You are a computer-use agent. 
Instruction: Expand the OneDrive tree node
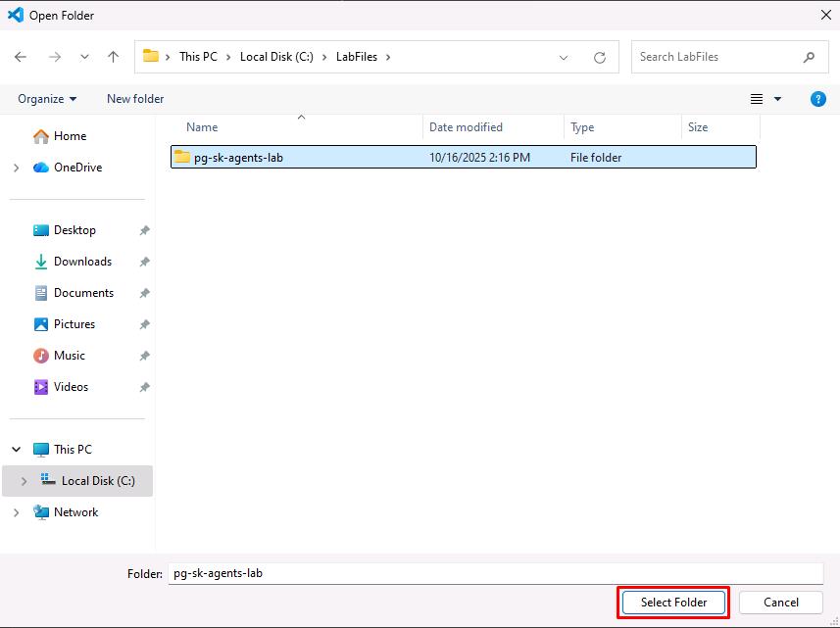(x=16, y=168)
